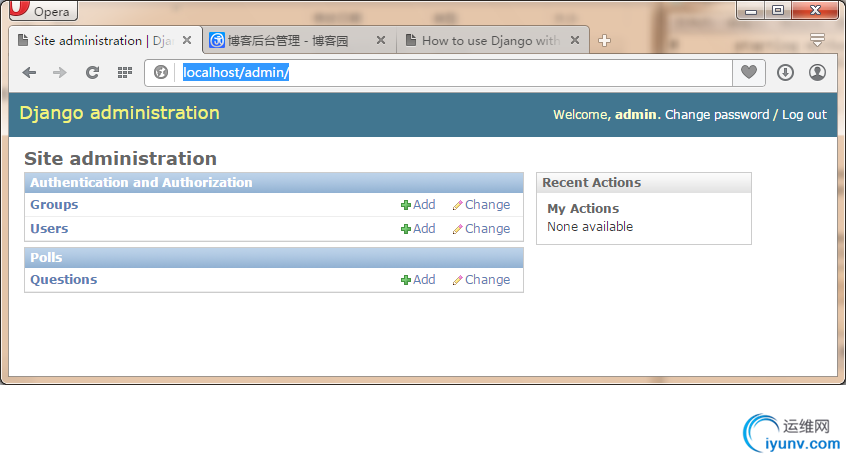Open the Questions model link
Viewport: 846px width, 460px height.
[x=64, y=280]
